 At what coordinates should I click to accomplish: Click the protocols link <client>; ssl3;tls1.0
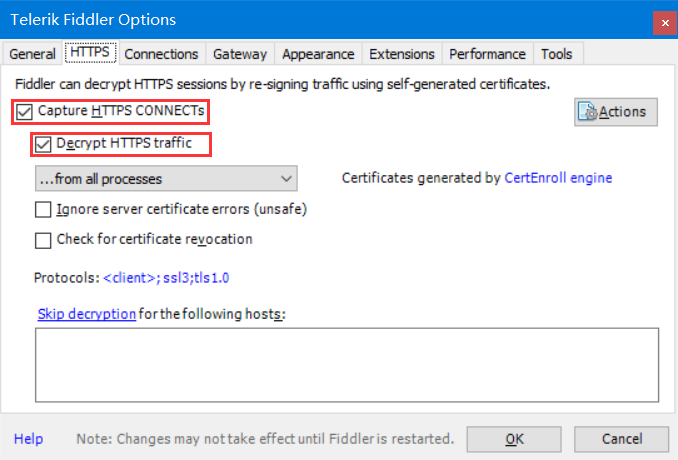click(x=166, y=278)
